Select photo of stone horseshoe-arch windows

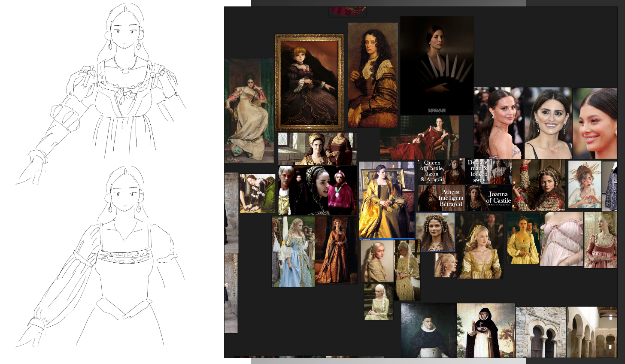point(541,332)
